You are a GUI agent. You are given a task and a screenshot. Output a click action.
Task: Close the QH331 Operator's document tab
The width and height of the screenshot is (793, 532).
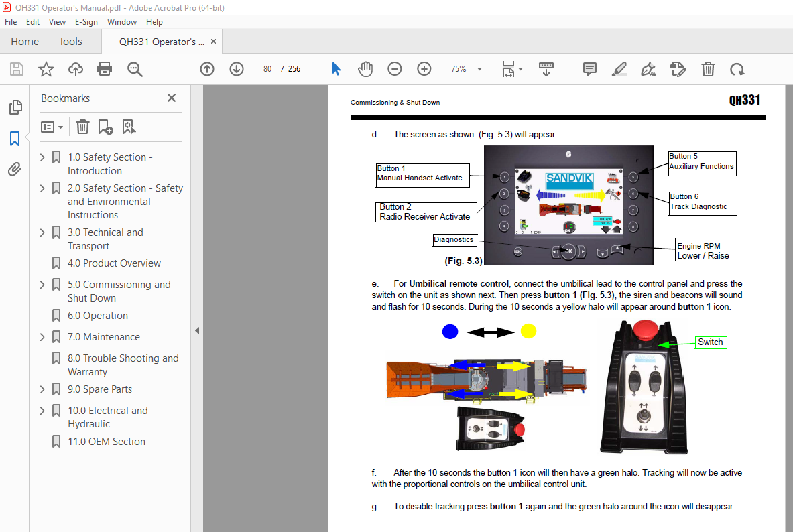point(213,42)
